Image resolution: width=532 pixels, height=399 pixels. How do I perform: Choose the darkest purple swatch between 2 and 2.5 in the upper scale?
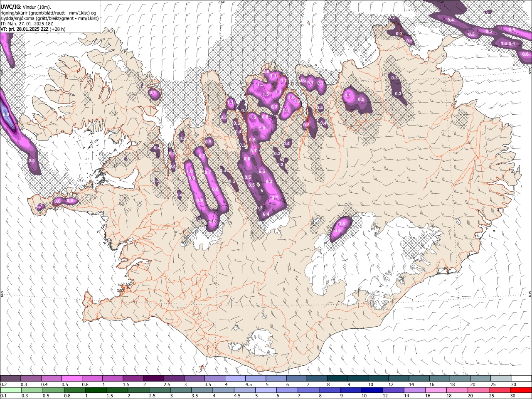coord(153,379)
